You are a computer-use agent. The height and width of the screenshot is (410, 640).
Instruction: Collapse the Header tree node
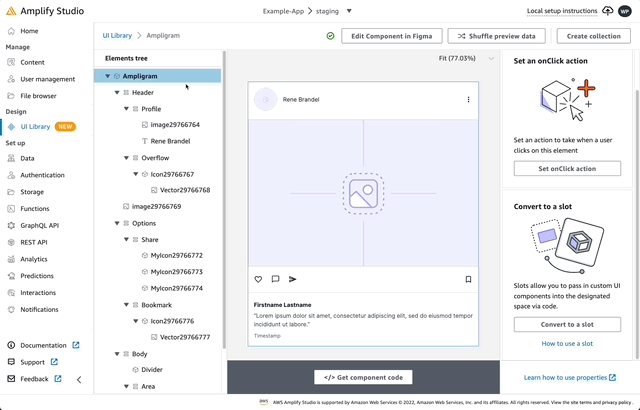[117, 93]
